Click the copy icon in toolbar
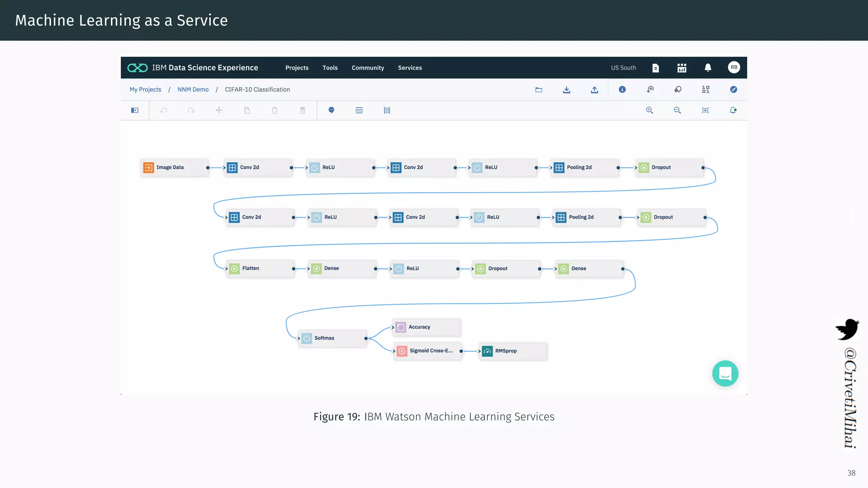 (x=247, y=110)
